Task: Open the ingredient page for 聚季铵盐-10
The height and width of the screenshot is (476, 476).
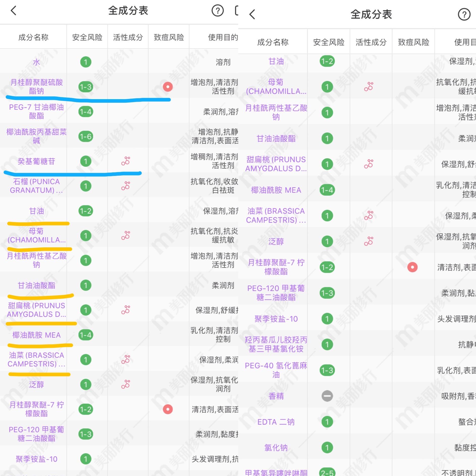Action: [36, 459]
